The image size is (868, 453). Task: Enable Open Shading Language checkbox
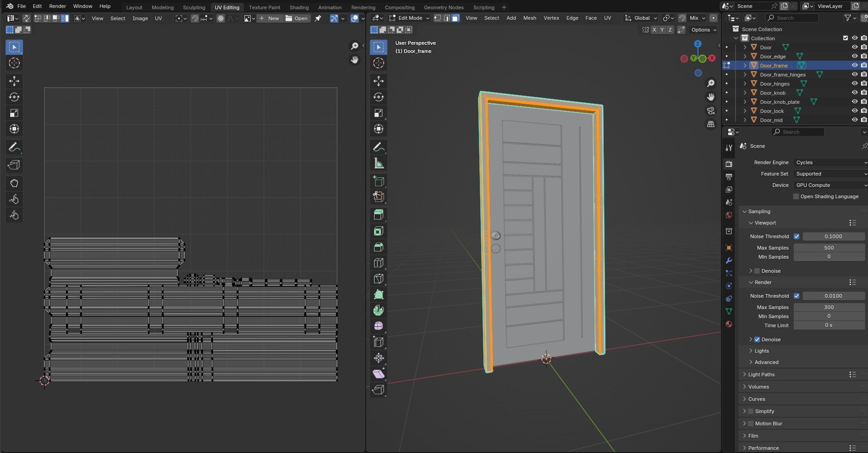[796, 196]
